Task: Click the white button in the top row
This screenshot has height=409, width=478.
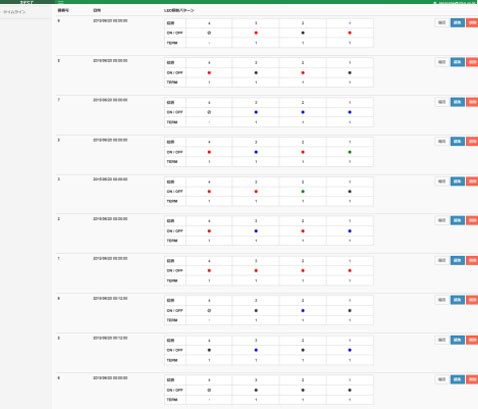Action: (x=442, y=23)
